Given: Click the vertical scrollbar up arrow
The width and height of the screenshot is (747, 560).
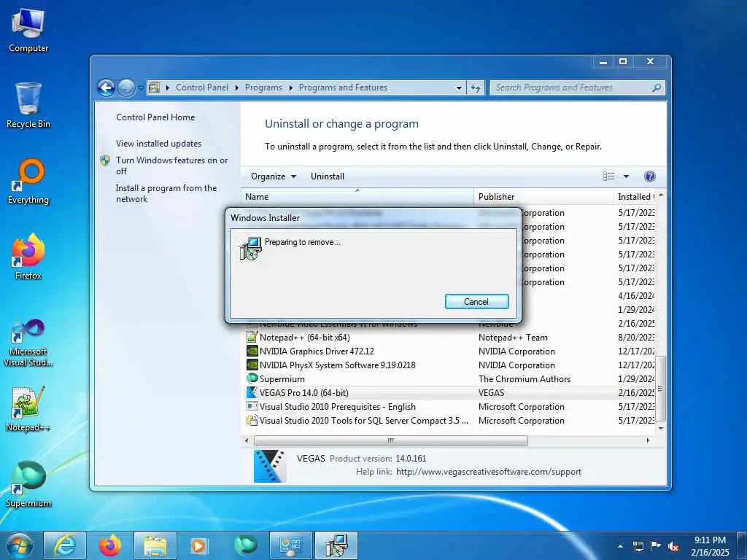Looking at the screenshot, I should [661, 195].
